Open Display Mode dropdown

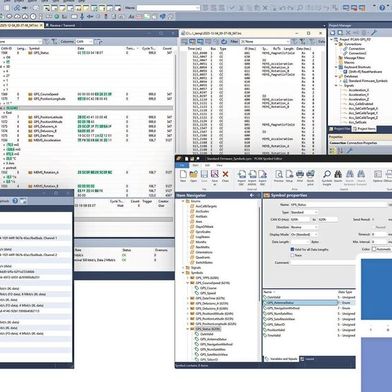point(304,234)
